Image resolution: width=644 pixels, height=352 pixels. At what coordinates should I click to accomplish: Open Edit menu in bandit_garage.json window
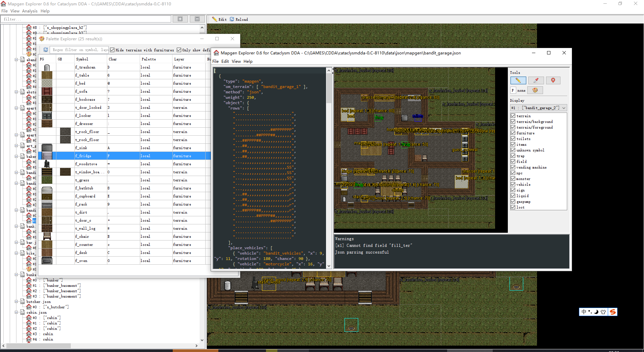225,61
